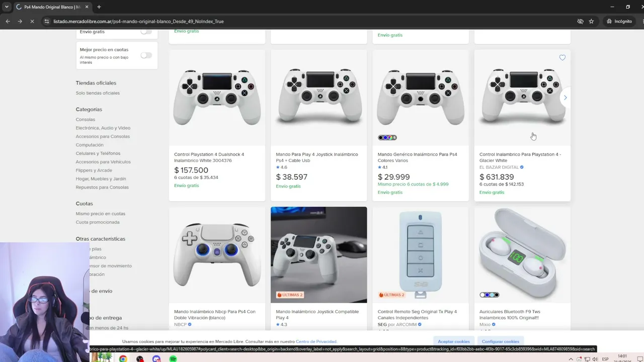The width and height of the screenshot is (644, 362).
Task: Open Repuestos para Consolas category
Action: click(102, 188)
